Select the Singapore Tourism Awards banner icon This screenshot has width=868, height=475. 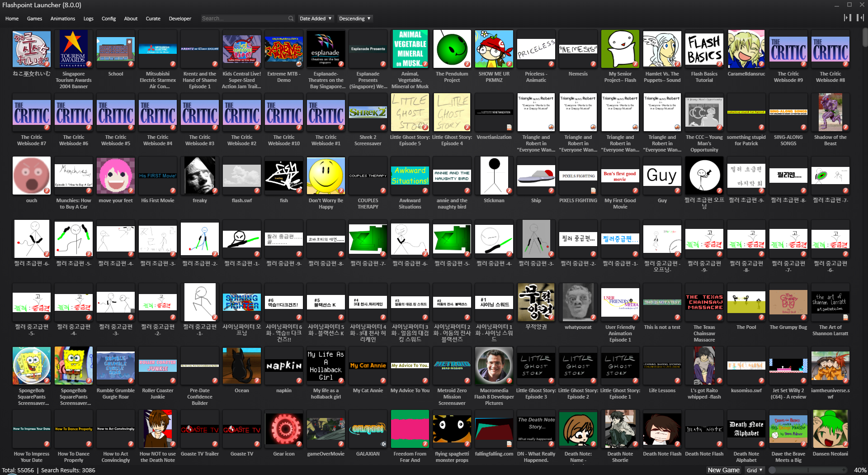coord(73,49)
